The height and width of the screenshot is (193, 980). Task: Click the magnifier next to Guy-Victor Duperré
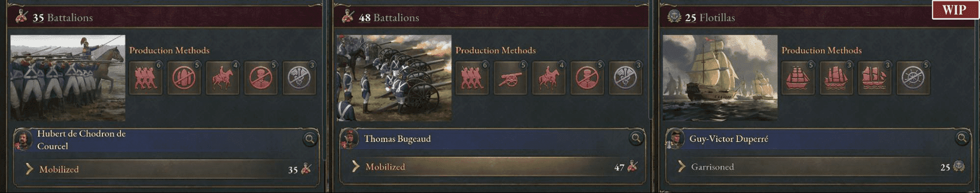[x=962, y=138]
